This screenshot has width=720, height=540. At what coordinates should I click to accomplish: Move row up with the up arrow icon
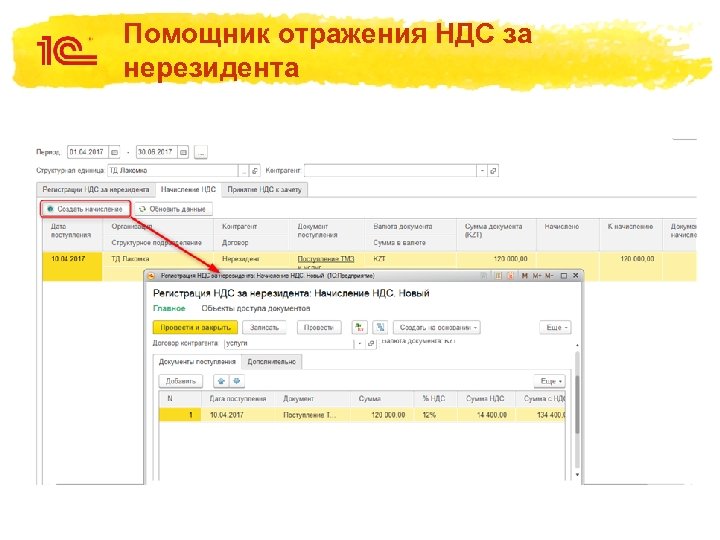coord(221,381)
